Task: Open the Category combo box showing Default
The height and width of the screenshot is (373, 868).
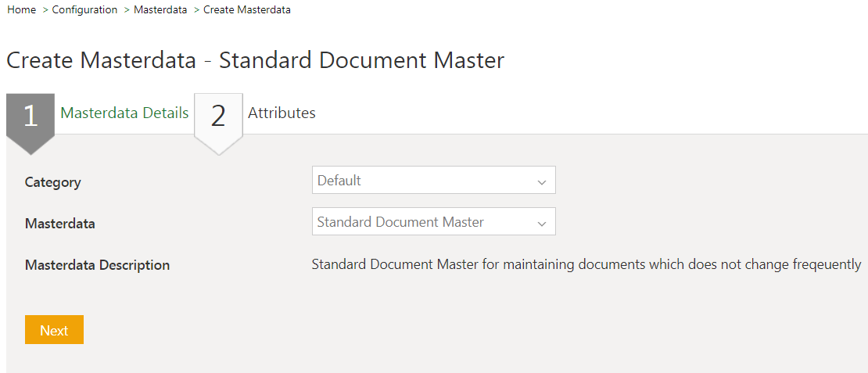Action: (433, 180)
